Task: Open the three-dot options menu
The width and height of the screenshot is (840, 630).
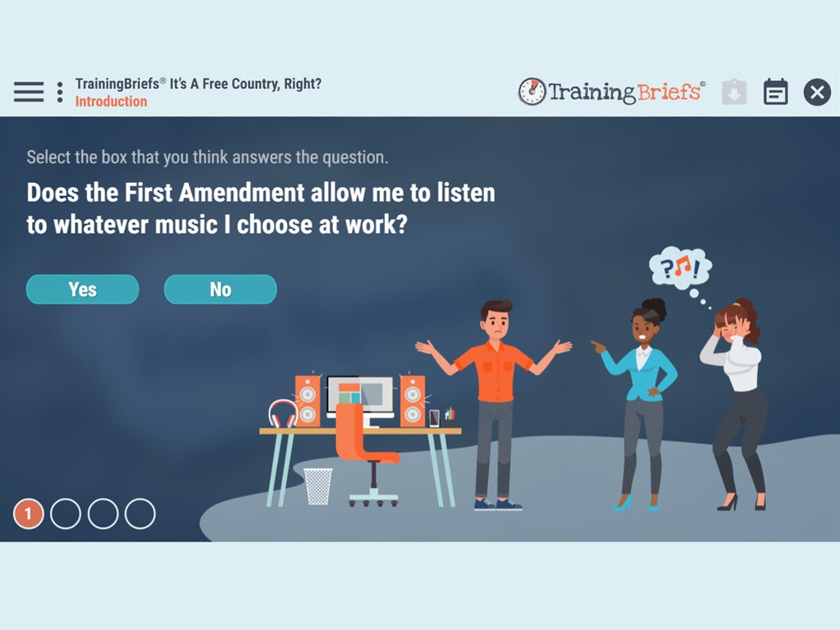Action: point(60,92)
